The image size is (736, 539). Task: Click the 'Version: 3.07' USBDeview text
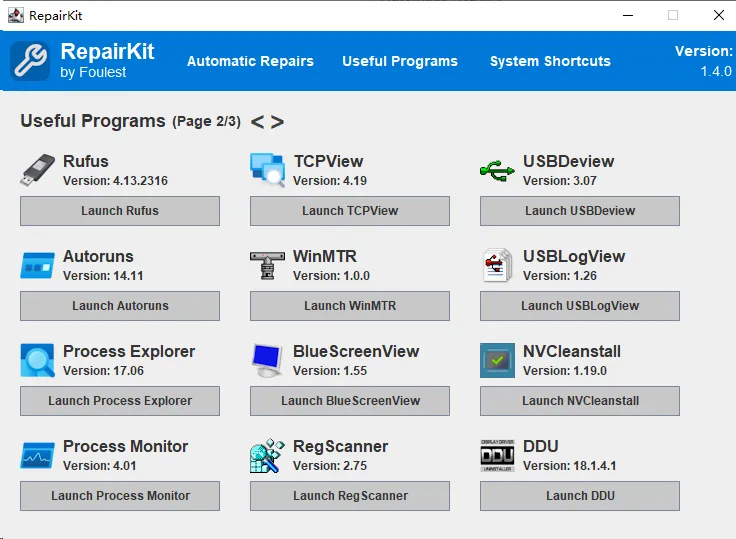coord(560,181)
